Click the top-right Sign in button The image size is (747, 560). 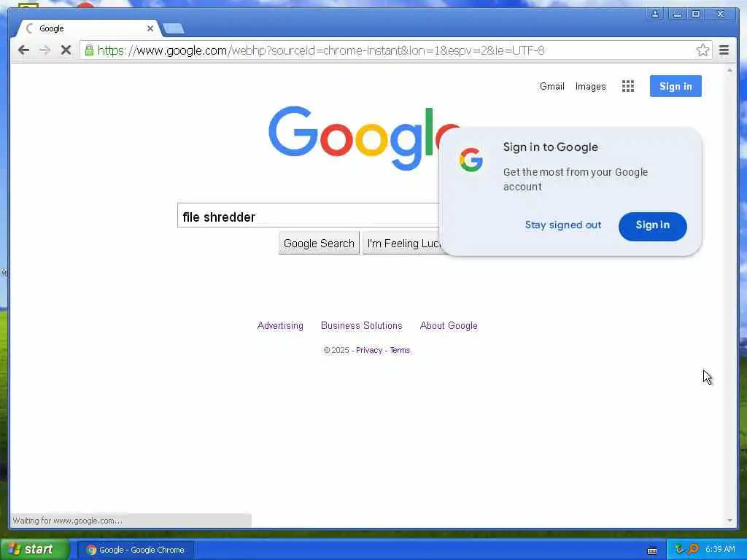point(676,86)
